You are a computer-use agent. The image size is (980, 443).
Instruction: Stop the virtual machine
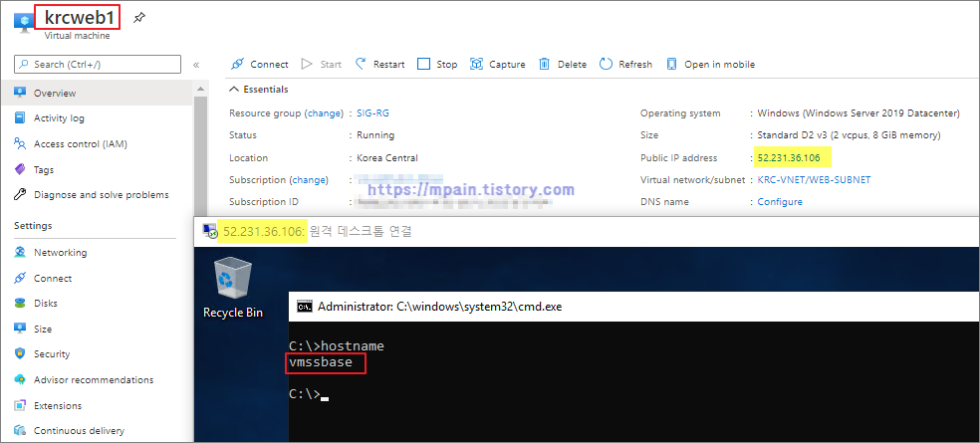point(437,65)
